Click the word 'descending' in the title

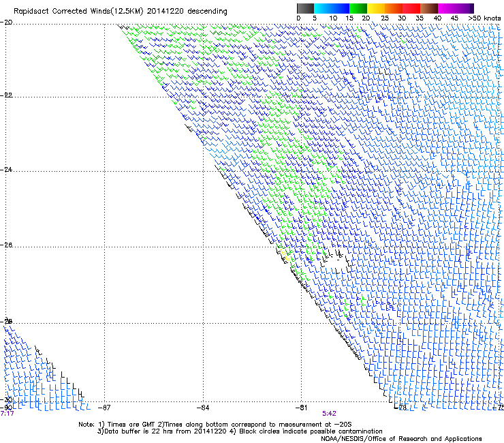tap(207, 12)
